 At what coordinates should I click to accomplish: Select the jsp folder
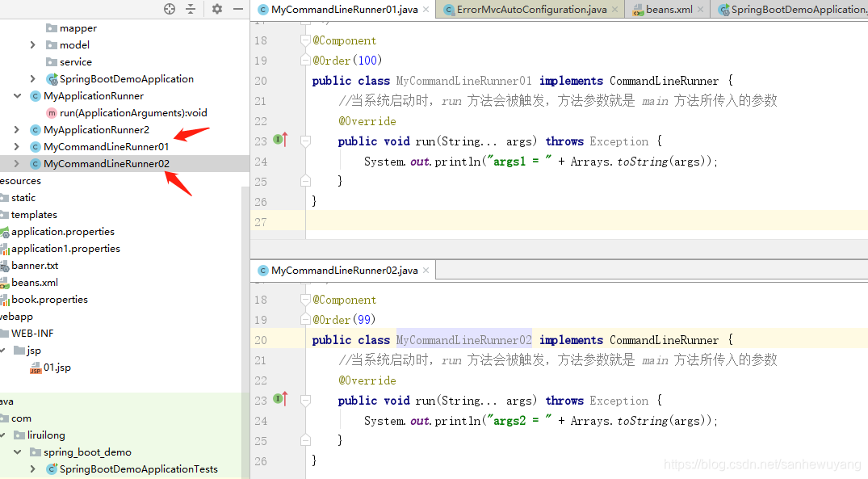click(x=34, y=351)
